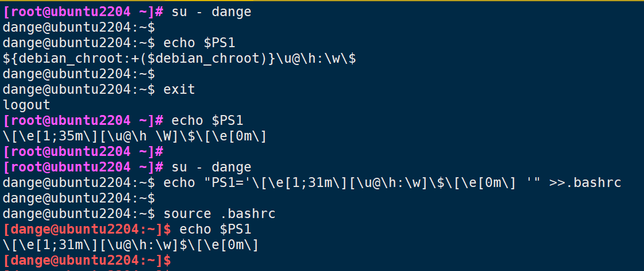Click the 'exit' command text
The image size is (644, 271).
[x=179, y=89]
